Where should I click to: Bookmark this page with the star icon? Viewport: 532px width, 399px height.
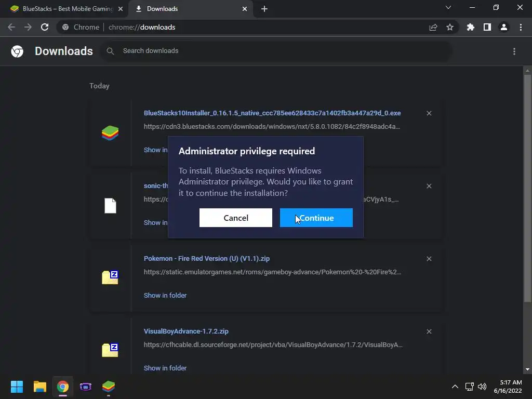(450, 27)
